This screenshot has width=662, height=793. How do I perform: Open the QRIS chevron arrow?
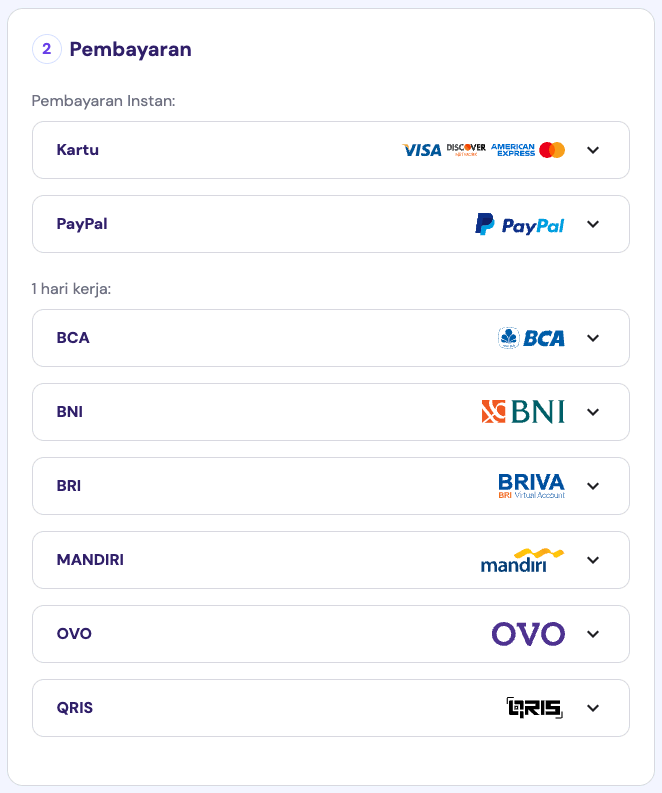593,708
